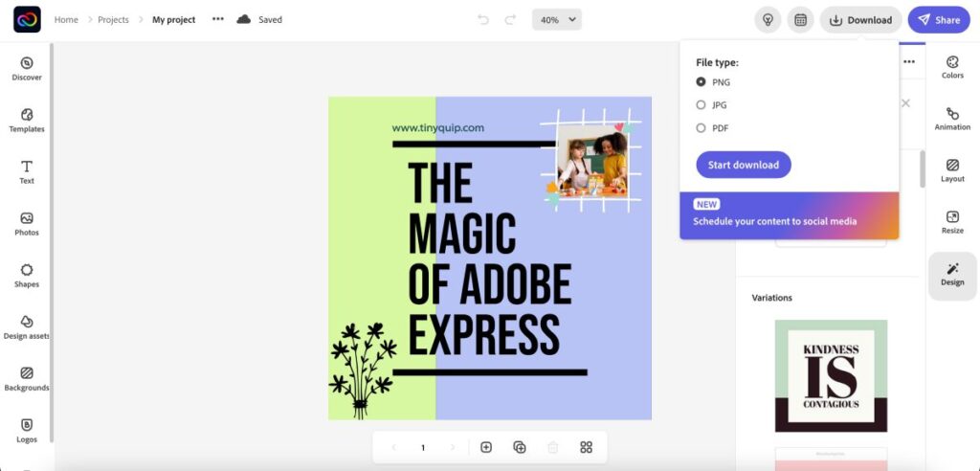Click My project title
The image size is (980, 471).
[x=174, y=19]
